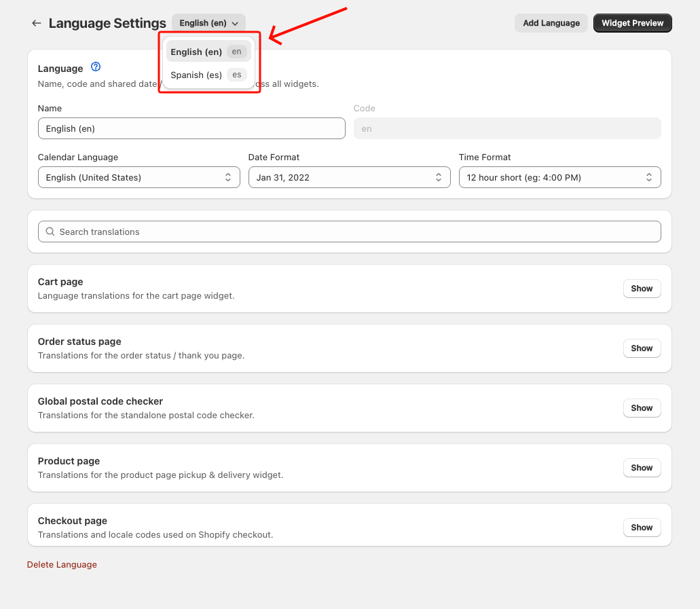This screenshot has width=700, height=609.
Task: Click 'Translations and locale codes used on Shopify checkout.'
Action: [155, 535]
